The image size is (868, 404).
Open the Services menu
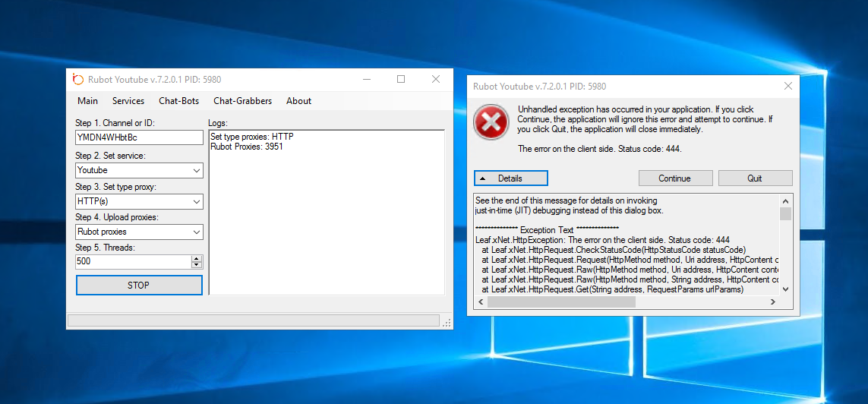128,101
